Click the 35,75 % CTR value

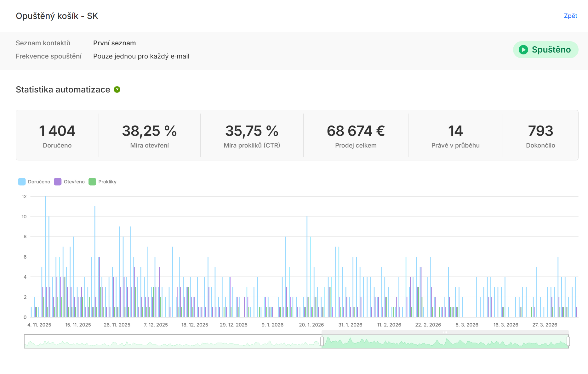click(x=252, y=131)
